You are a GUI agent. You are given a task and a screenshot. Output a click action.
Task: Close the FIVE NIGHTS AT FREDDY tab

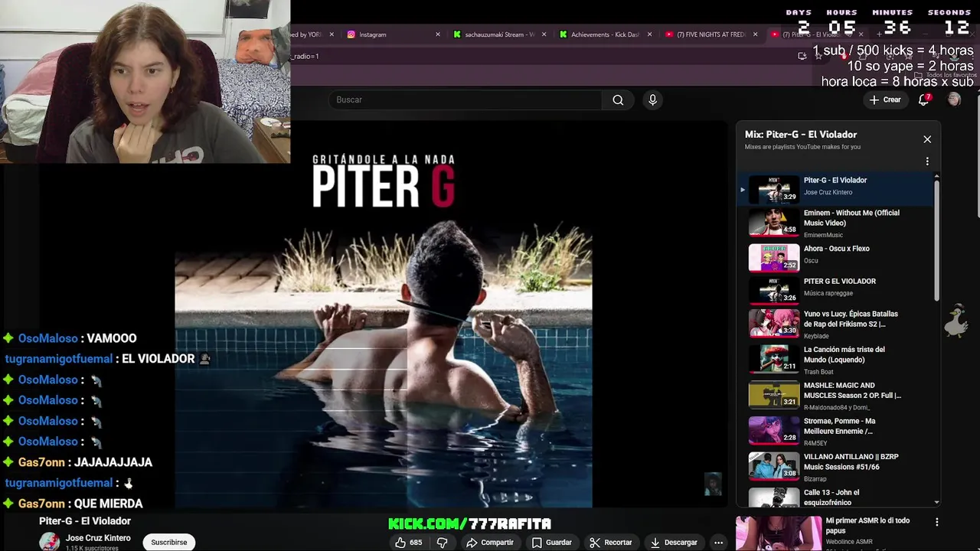(755, 34)
